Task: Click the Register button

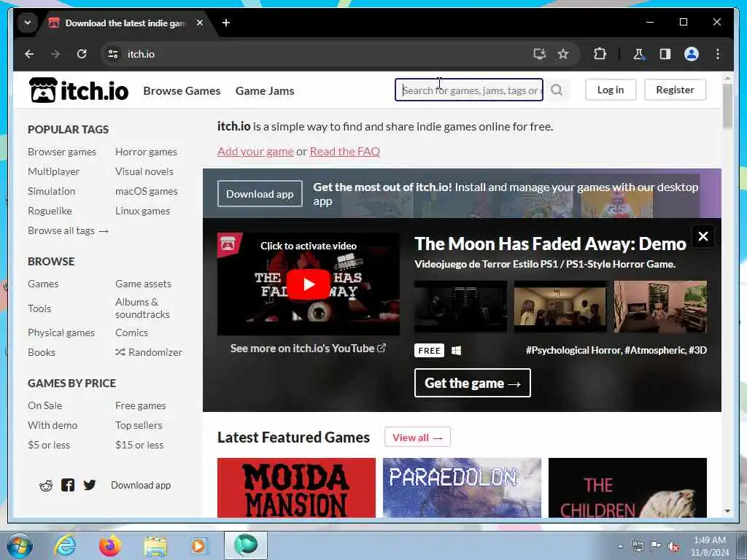Action: (x=675, y=90)
